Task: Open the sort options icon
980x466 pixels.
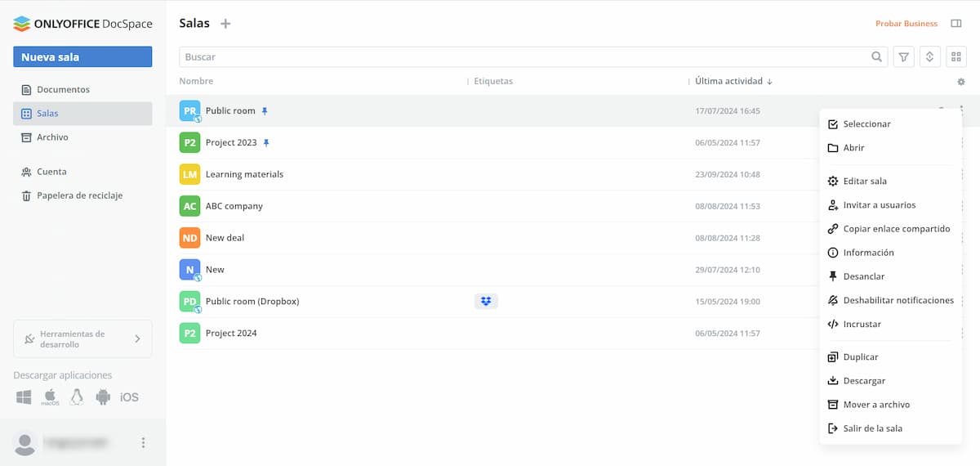Action: [x=929, y=57]
